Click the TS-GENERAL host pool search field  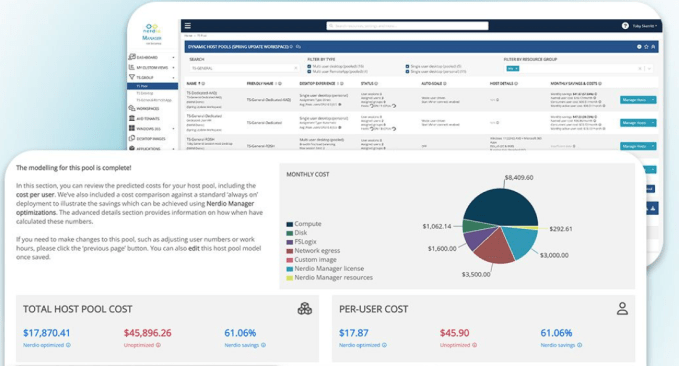pos(244,68)
